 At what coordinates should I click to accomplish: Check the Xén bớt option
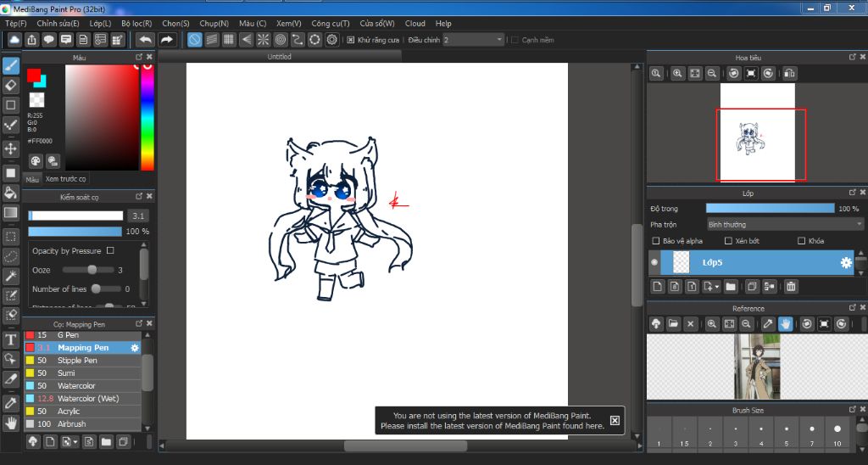[728, 240]
